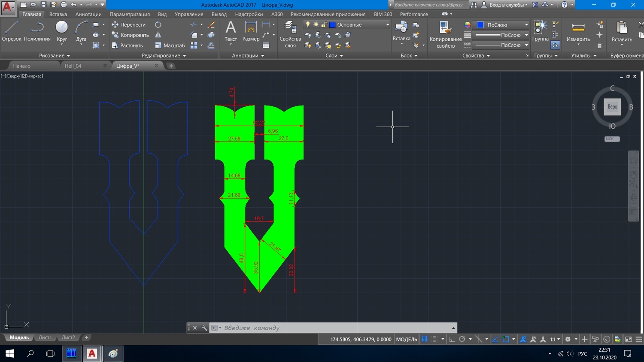Click the blue object color swatch ПоСлою

click(x=480, y=25)
